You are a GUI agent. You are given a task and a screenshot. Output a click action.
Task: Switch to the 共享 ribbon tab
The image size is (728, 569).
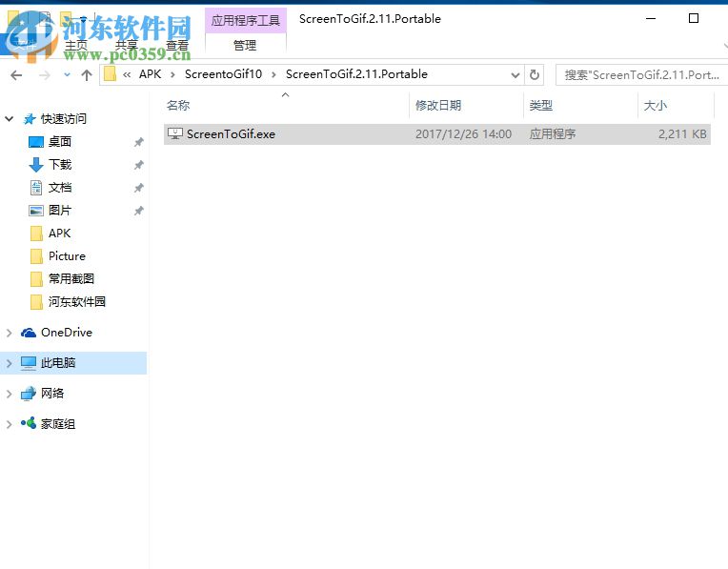click(x=127, y=45)
